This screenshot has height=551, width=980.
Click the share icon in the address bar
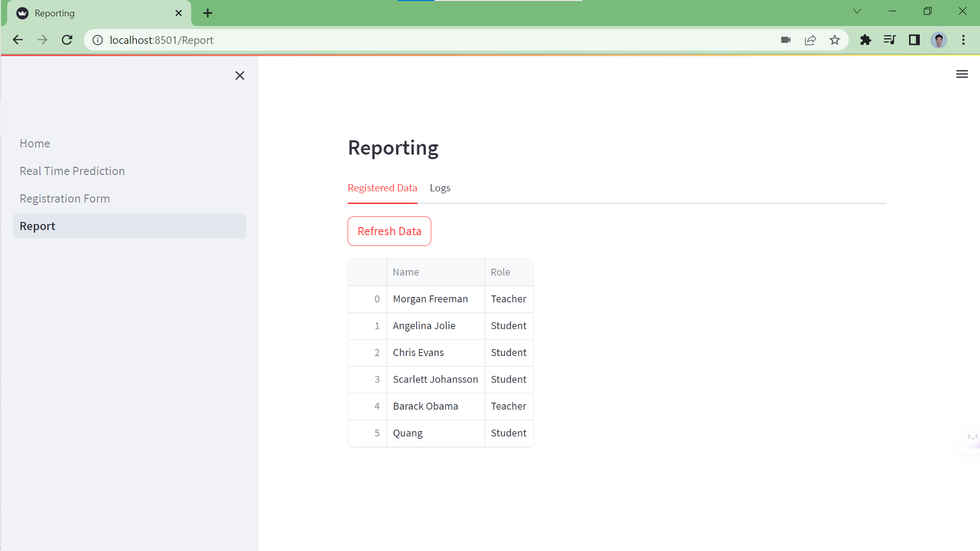pos(811,40)
